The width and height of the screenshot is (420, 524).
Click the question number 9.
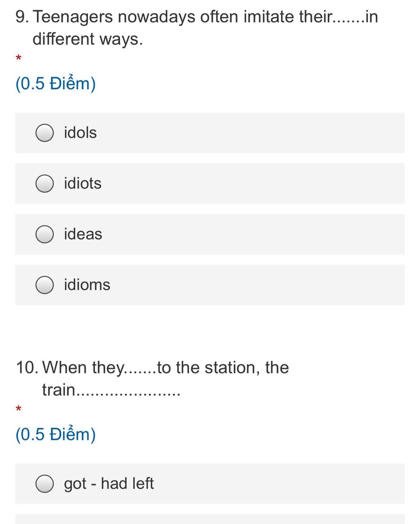22,17
